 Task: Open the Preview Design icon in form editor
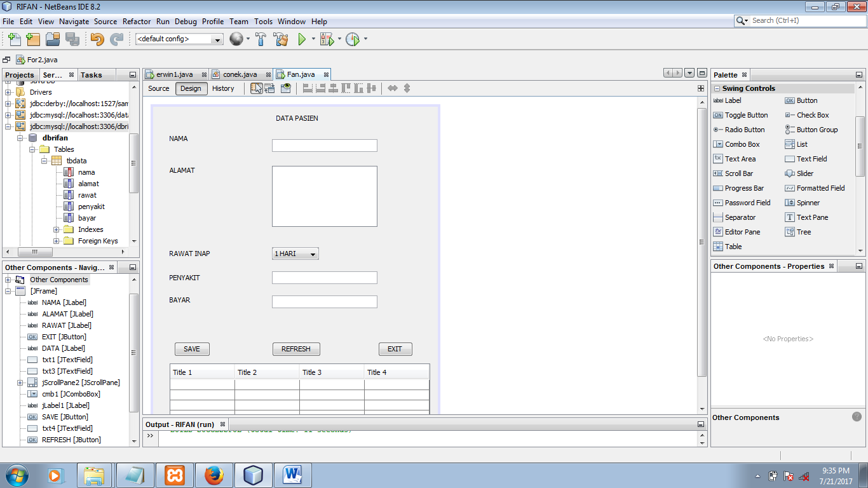pyautogui.click(x=285, y=89)
